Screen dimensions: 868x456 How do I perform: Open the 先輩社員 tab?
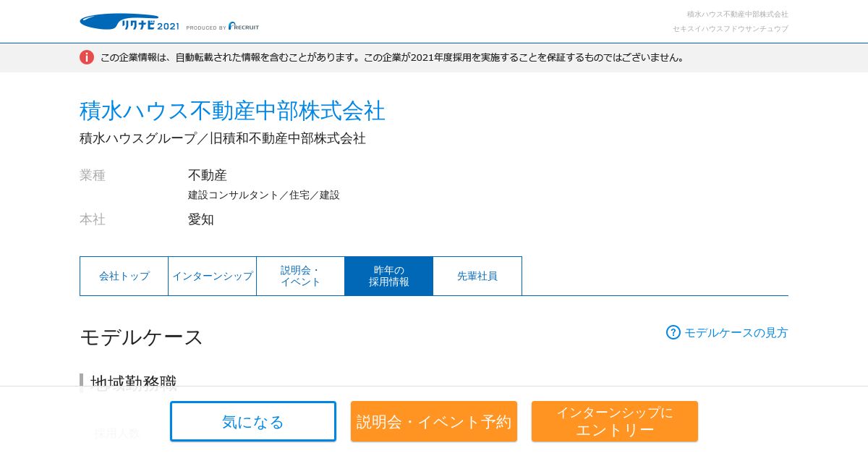[x=477, y=276]
